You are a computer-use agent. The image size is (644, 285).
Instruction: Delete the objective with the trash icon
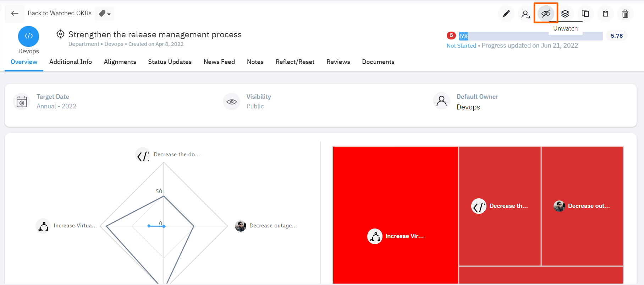point(625,14)
